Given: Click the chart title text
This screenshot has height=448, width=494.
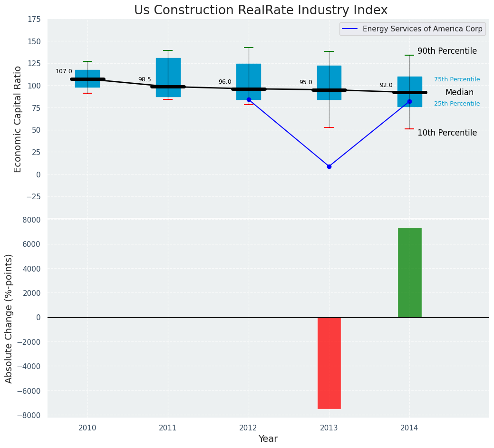Looking at the screenshot, I should tap(261, 10).
